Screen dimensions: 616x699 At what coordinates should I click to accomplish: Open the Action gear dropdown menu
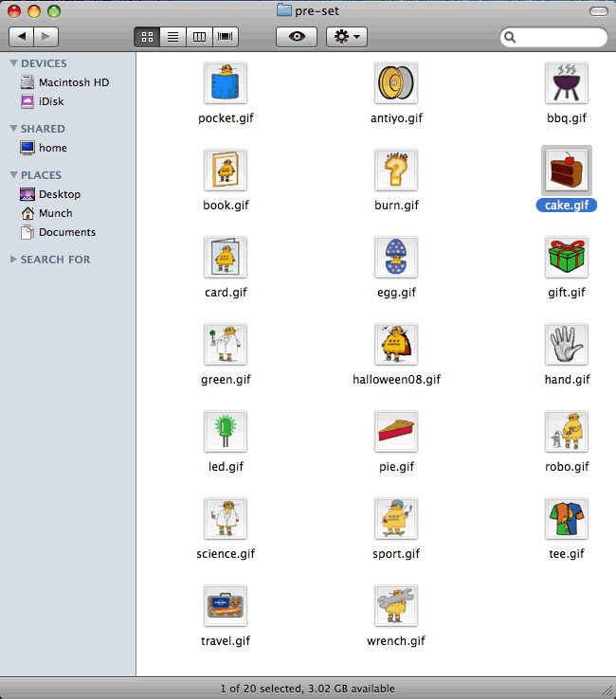(x=347, y=37)
